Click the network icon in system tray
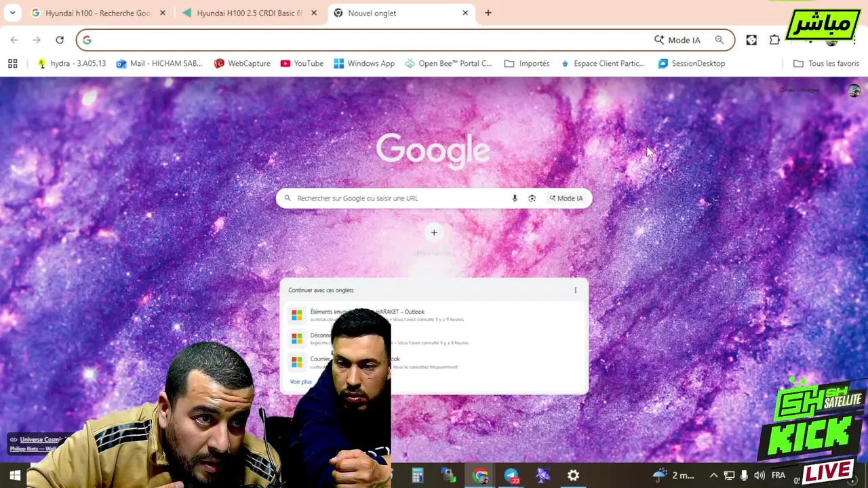 pyautogui.click(x=729, y=476)
